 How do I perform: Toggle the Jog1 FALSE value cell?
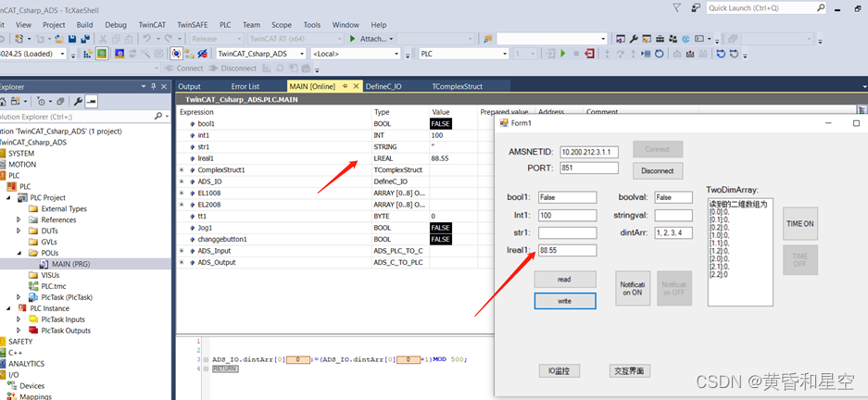440,228
